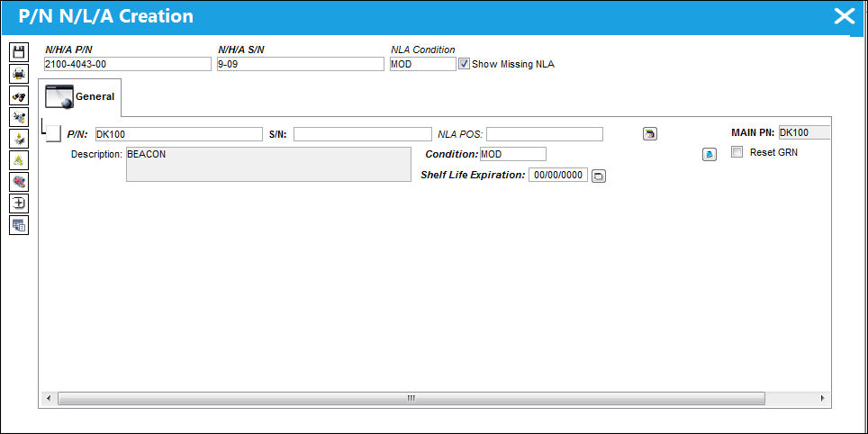Click the Print icon in left toolbar
This screenshot has width=868, height=434.
click(x=19, y=74)
